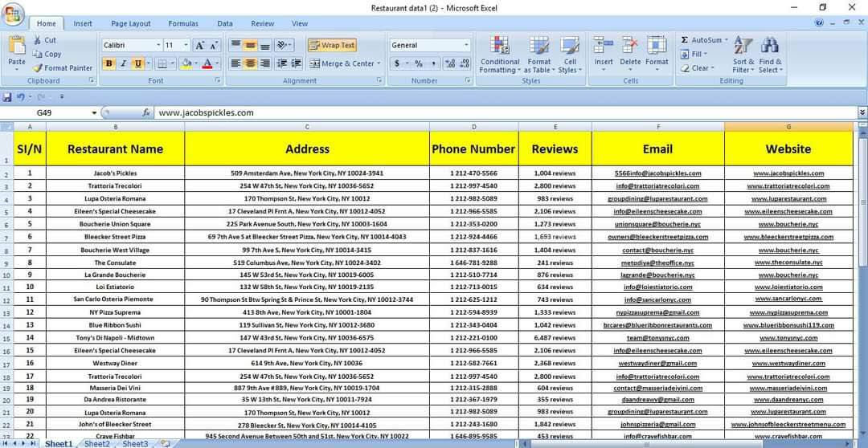Toggle Italic formatting
868x448 pixels.
[124, 63]
